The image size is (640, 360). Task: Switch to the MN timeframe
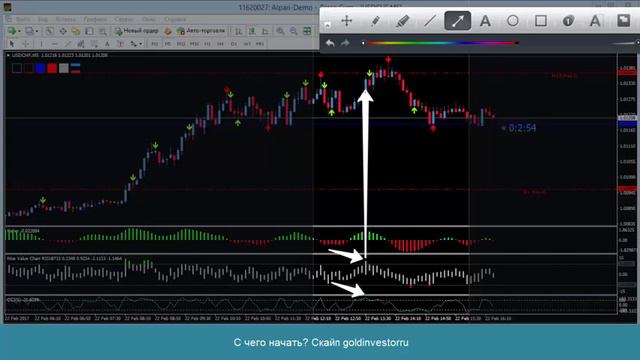click(x=260, y=44)
